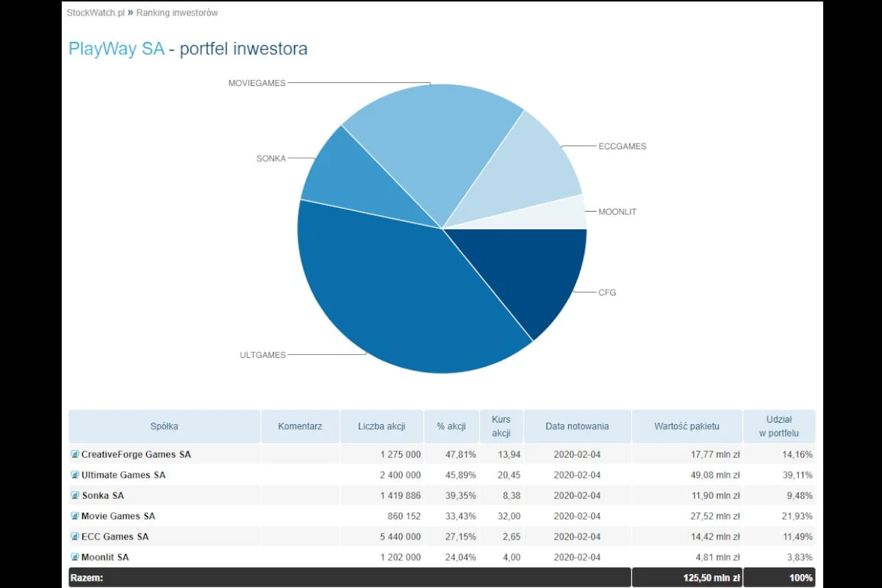Click the 1 419 886 share count cell

(x=381, y=495)
